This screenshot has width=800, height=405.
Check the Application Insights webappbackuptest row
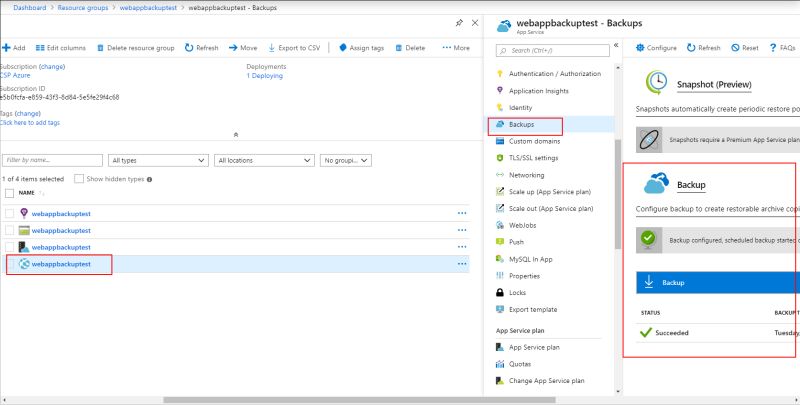pyautogui.click(x=9, y=214)
